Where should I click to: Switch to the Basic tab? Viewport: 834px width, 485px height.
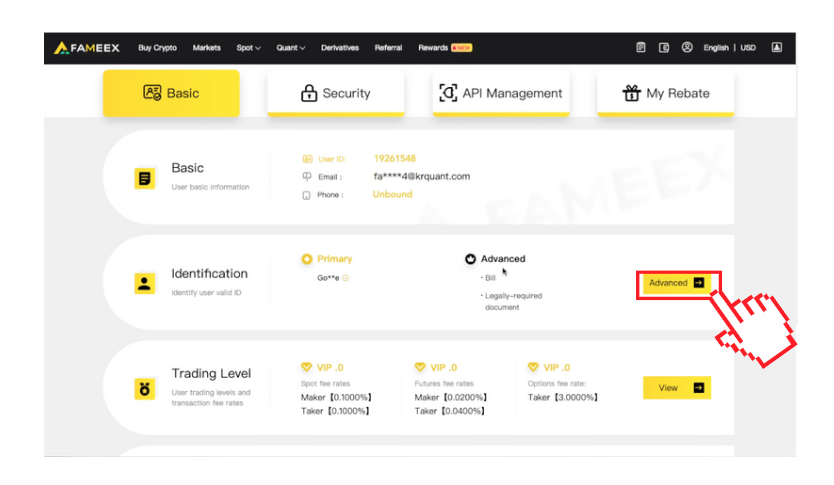click(x=171, y=93)
